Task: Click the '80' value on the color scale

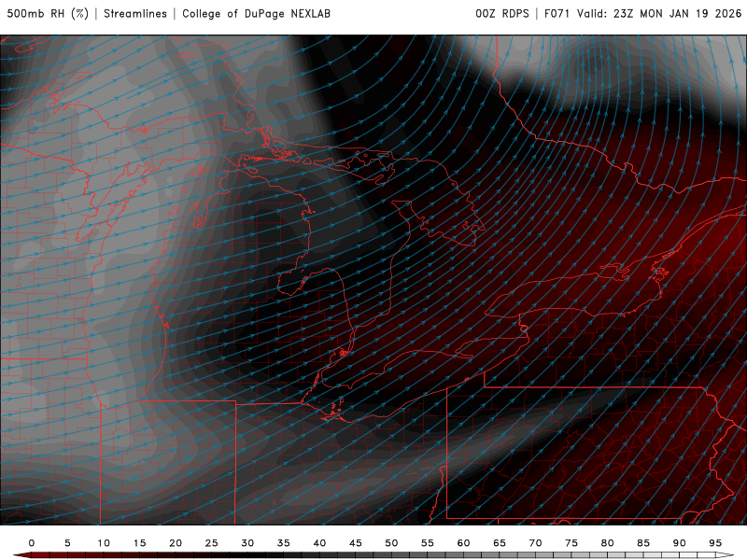Action: tap(608, 543)
